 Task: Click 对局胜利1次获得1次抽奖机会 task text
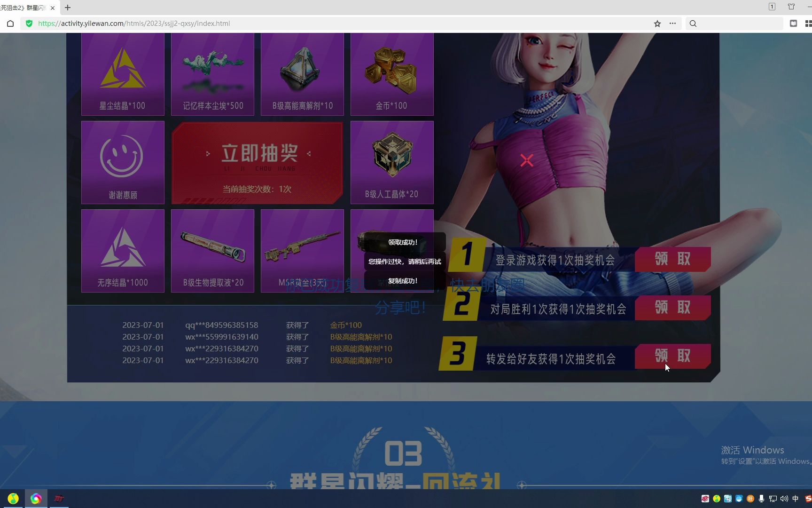coord(558,309)
